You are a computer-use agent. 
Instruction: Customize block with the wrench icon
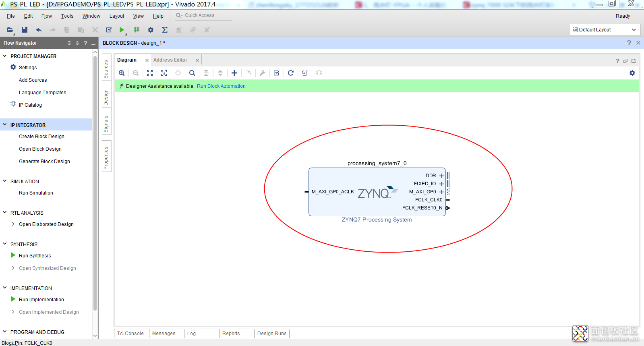263,73
